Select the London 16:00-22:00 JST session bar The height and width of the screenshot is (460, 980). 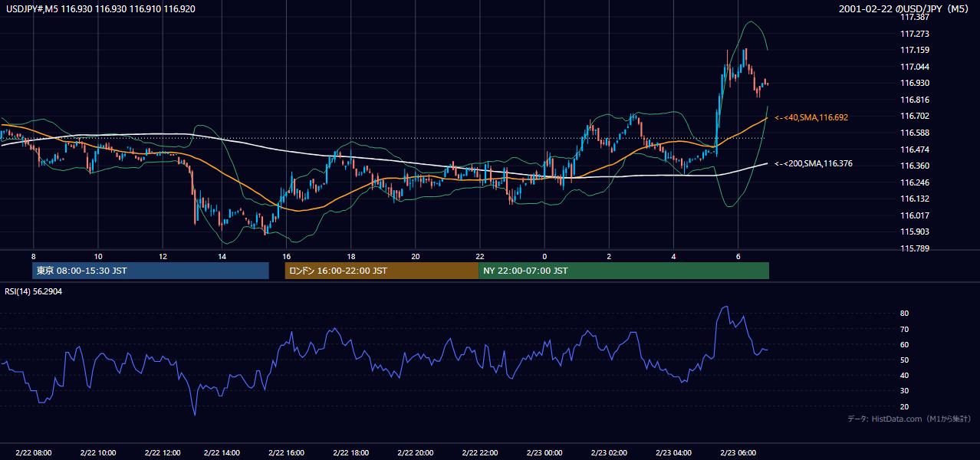click(382, 271)
